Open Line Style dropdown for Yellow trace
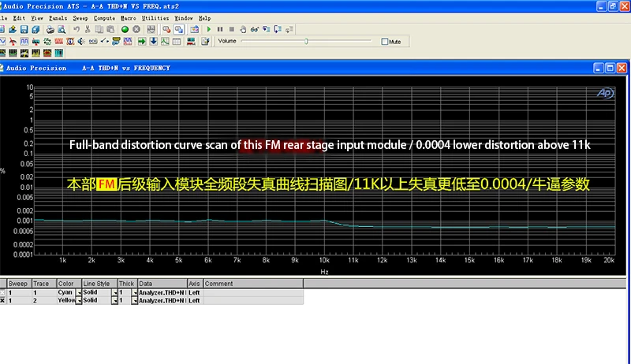This screenshot has width=631, height=364. pos(114,300)
